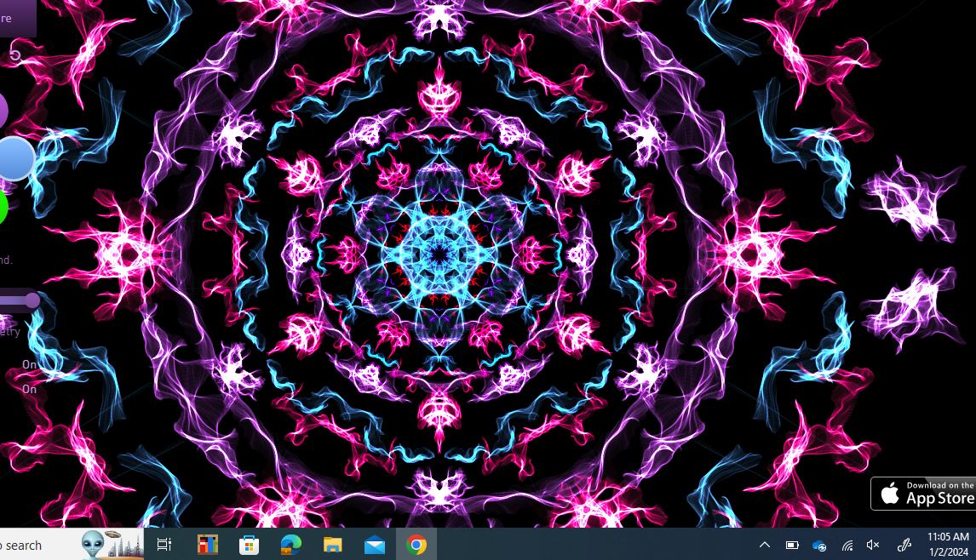Image resolution: width=976 pixels, height=560 pixels.
Task: Open the Download on the App Store link
Action: [x=923, y=494]
